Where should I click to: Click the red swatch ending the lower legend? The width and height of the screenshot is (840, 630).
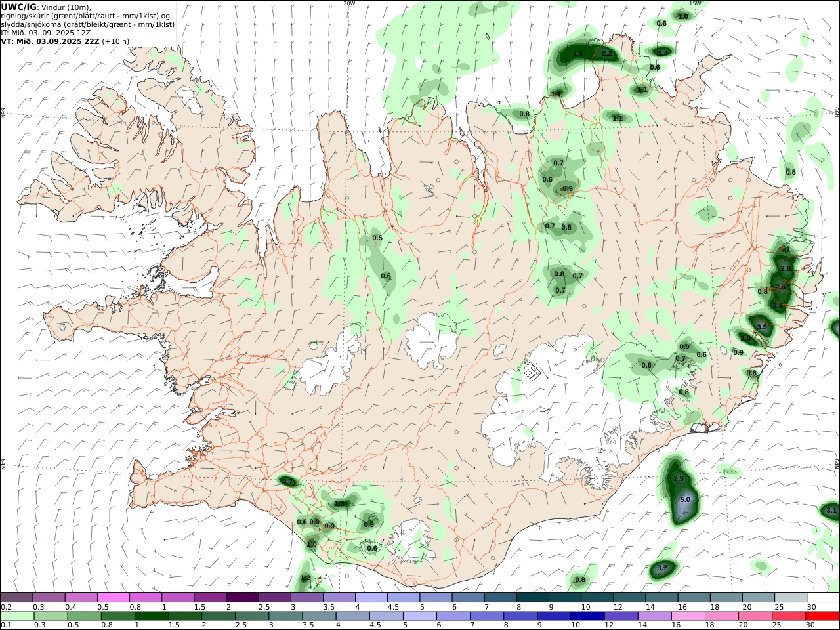coord(823,616)
